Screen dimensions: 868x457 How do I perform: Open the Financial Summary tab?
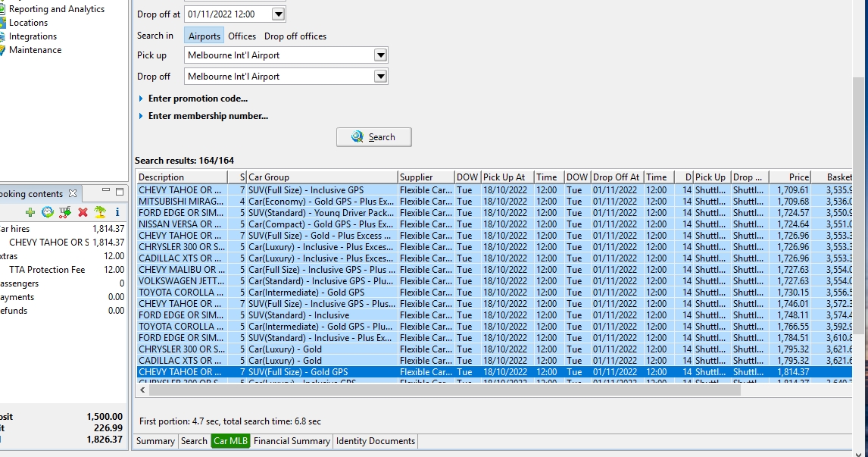[x=292, y=441]
